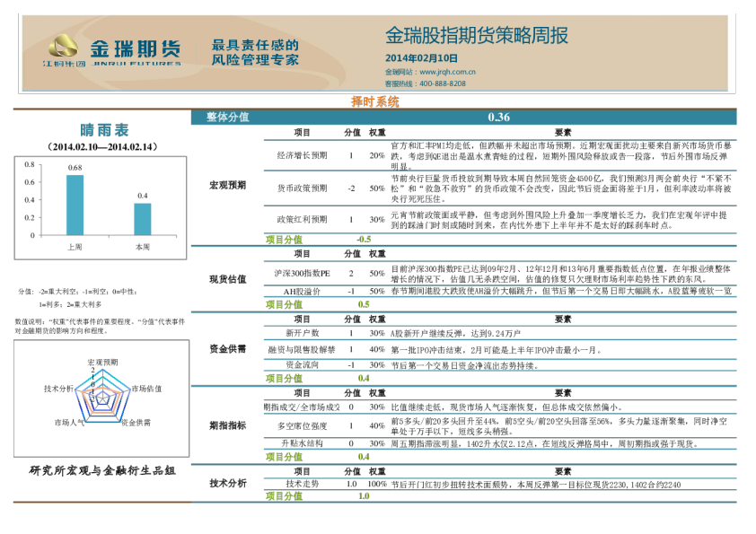Image resolution: width=756 pixels, height=534 pixels.
Task: Select the 宏观预期 radar axis label
Action: click(102, 362)
